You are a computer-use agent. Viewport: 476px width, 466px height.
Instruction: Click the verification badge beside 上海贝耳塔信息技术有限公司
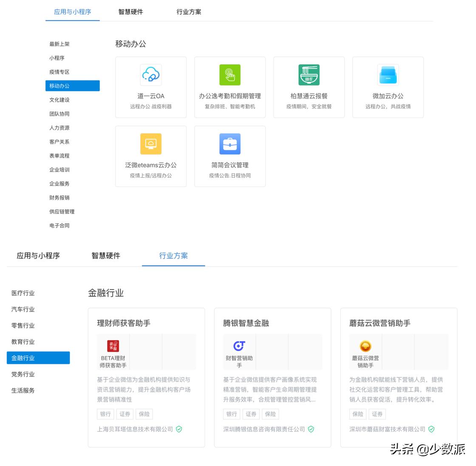pos(179,429)
